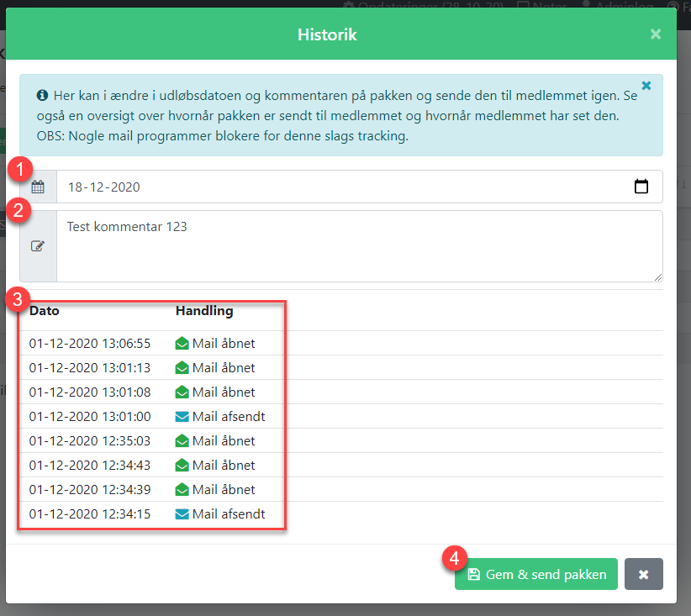Screen dimensions: 691x616
Task: Click timestamp 01-12-2020 12:34:39
Action: [x=90, y=490]
